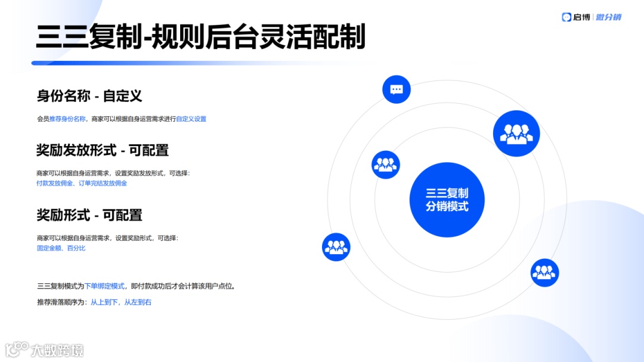Click the heading 奖励发放形式 - 可配置
Viewport: 644px width, 362px height.
point(103,150)
